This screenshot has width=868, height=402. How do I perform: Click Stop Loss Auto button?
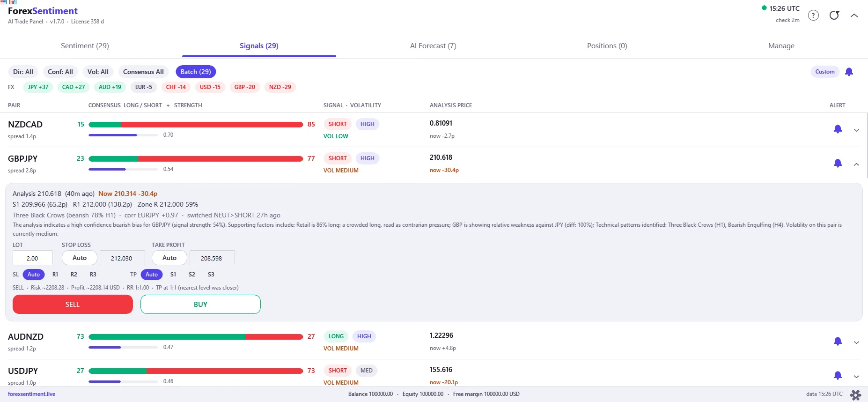(x=80, y=258)
